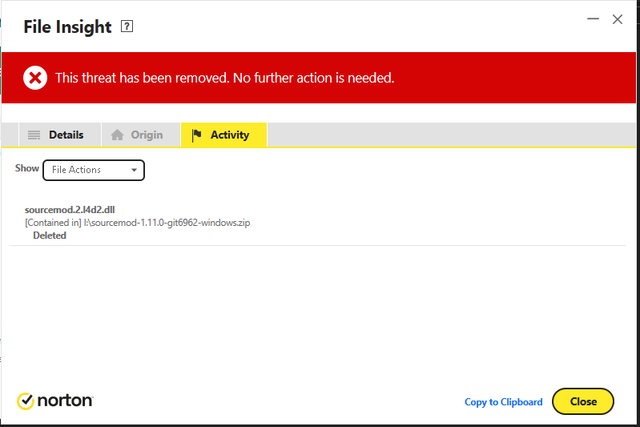Click the sourcemod-1.11.0-git6962-windows.zip path text
The height and width of the screenshot is (427, 640).
pos(167,222)
